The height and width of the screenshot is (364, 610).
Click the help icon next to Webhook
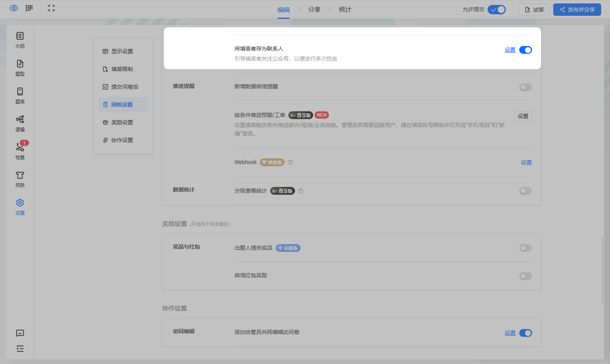click(290, 162)
